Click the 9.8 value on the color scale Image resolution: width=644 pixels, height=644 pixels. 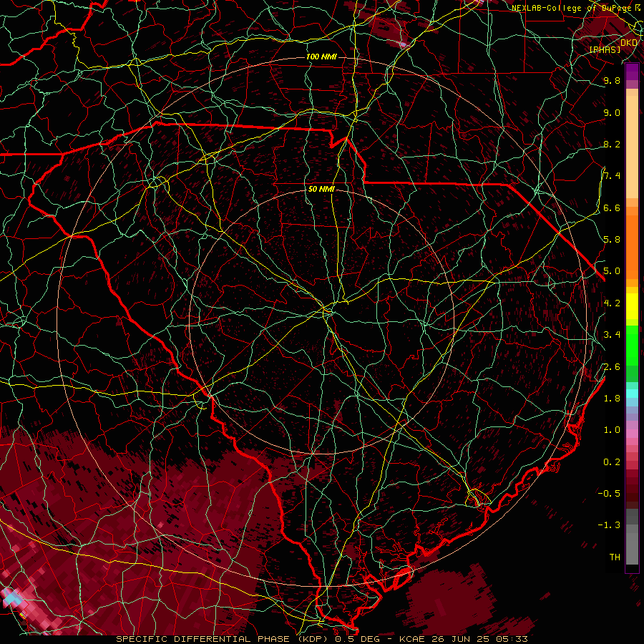[612, 80]
